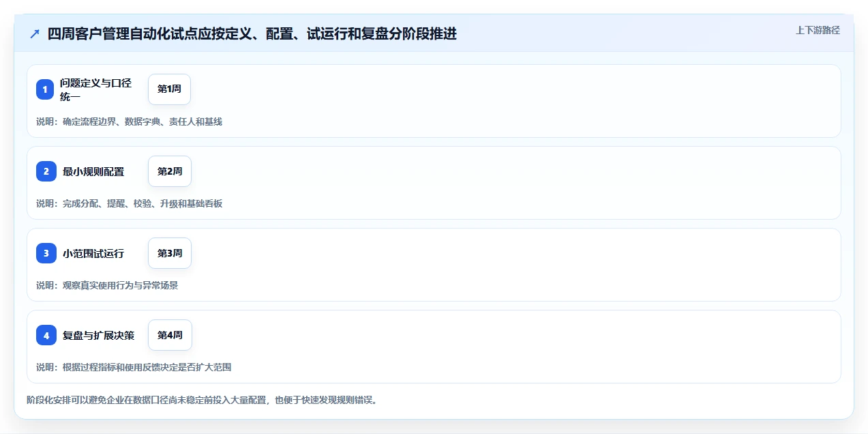Click the main heading 四周客户管理自动化试点
This screenshot has width=868, height=434.
(252, 34)
